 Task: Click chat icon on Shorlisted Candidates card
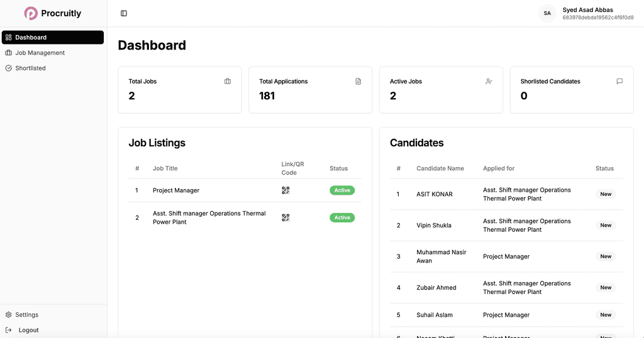619,81
